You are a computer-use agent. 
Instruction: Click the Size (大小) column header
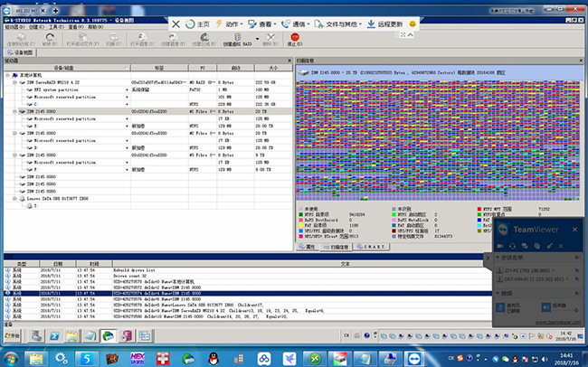click(273, 68)
